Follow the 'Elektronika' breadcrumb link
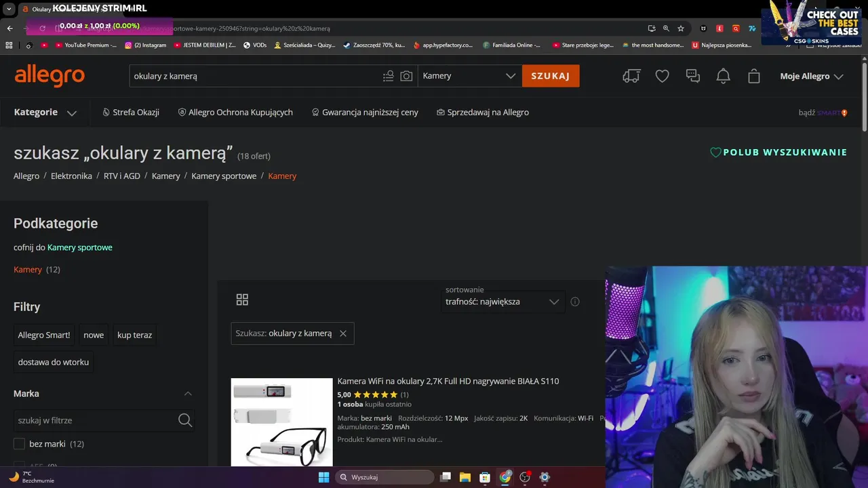The width and height of the screenshot is (868, 488). tap(71, 176)
